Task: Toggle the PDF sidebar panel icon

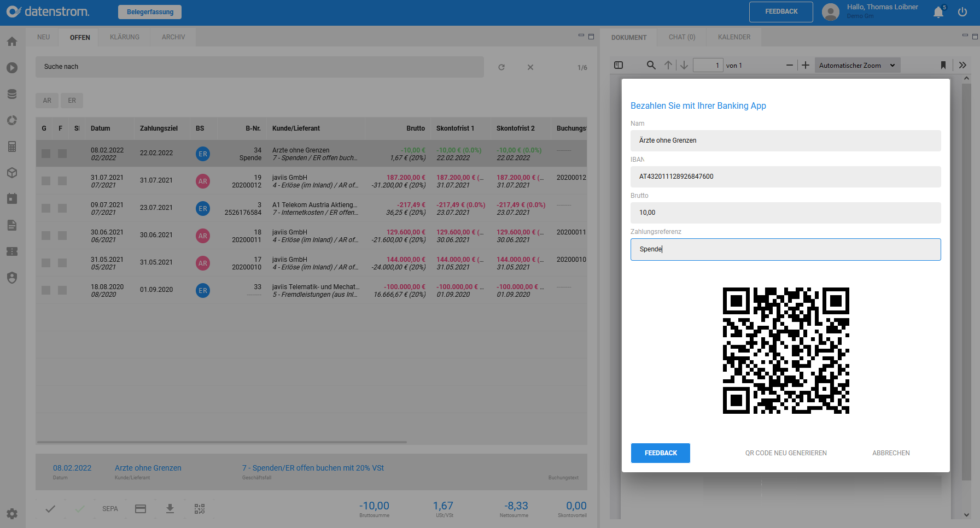Action: click(619, 64)
